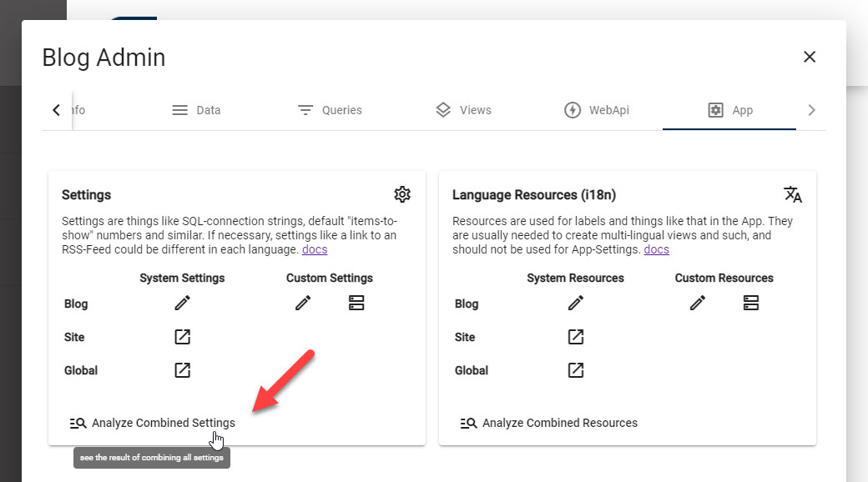Click Analyze Combined Resources button
Image resolution: width=868 pixels, height=482 pixels.
pyautogui.click(x=548, y=423)
